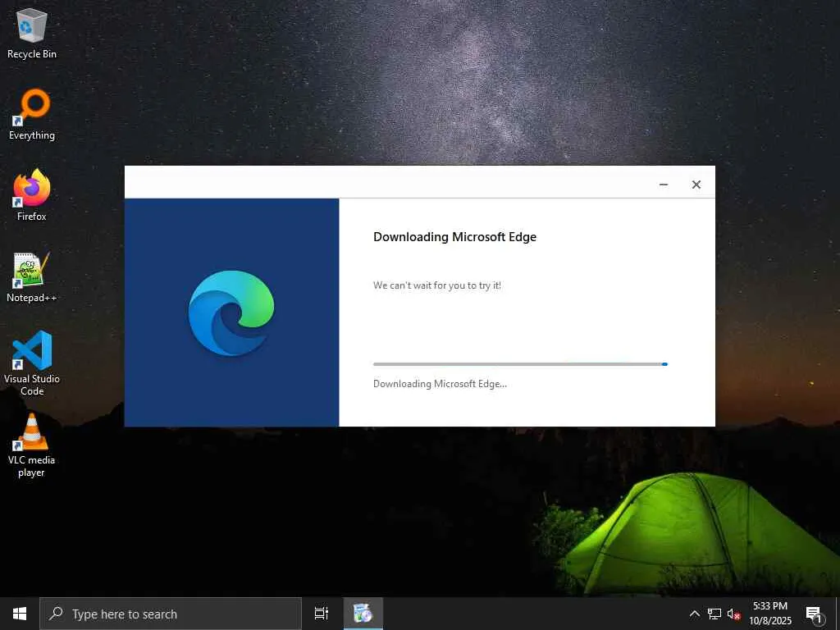The width and height of the screenshot is (840, 630).
Task: Select the Visual Studio Code shortcut
Action: (32, 363)
